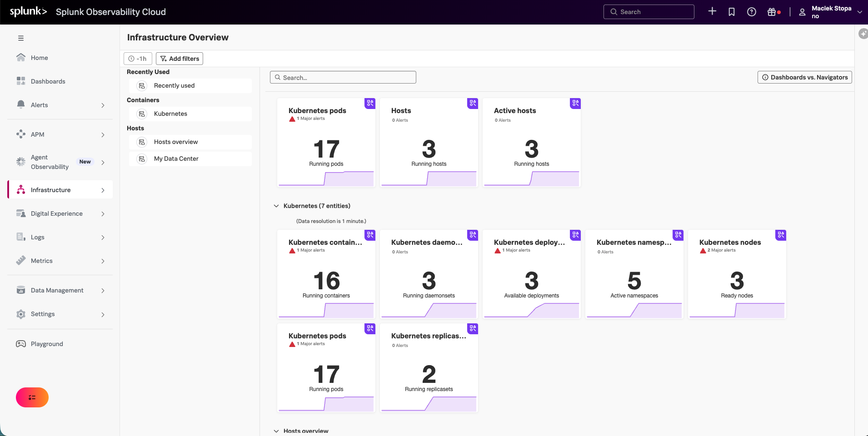
Task: Open the bookmarks icon in the top bar
Action: tap(732, 12)
